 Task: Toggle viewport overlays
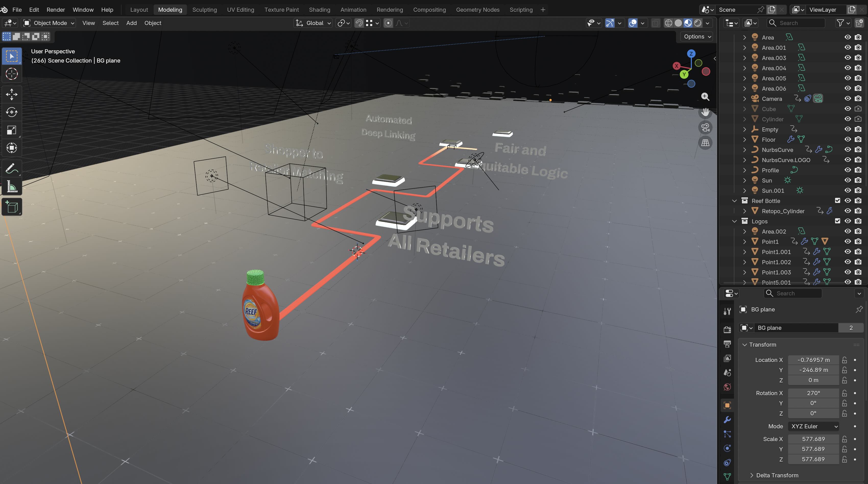(633, 23)
